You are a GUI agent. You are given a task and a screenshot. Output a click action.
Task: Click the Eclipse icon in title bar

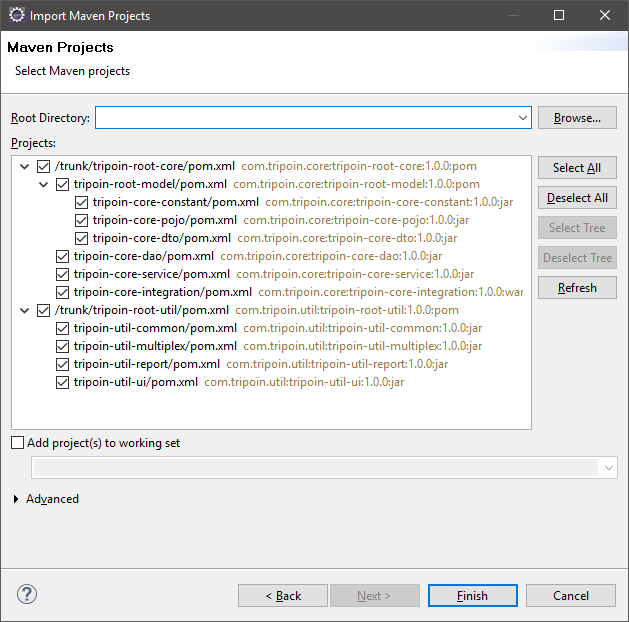point(17,15)
